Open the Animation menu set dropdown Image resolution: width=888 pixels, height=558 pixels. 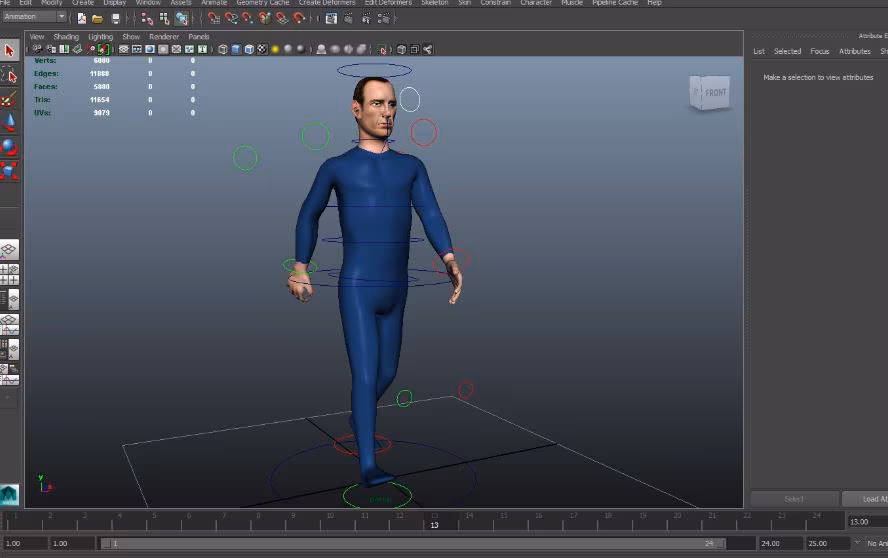[35, 17]
